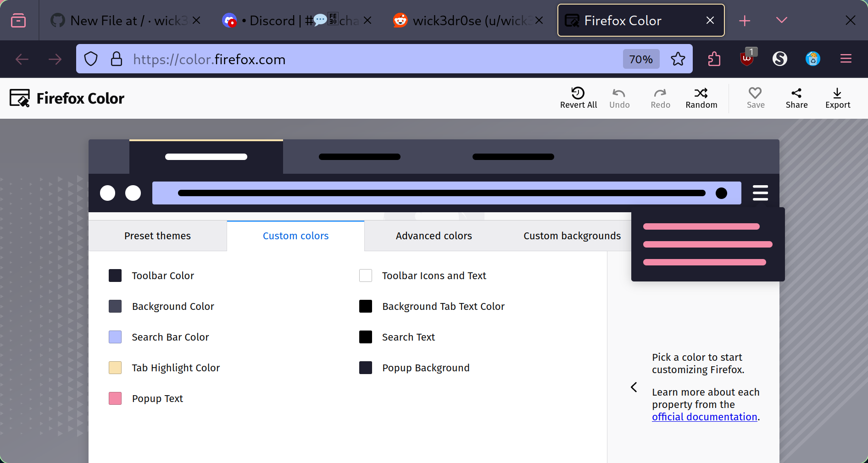The height and width of the screenshot is (463, 868).
Task: Open tracking protection shield icon
Action: click(x=91, y=59)
